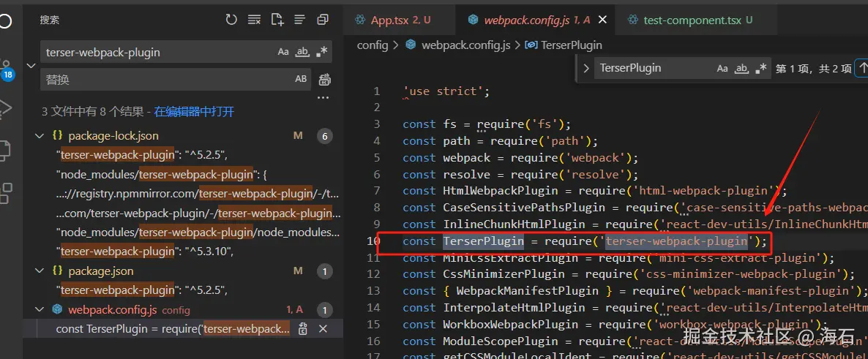Click the 6 results badge for package-lock.json
Image resolution: width=868 pixels, height=359 pixels.
[325, 136]
